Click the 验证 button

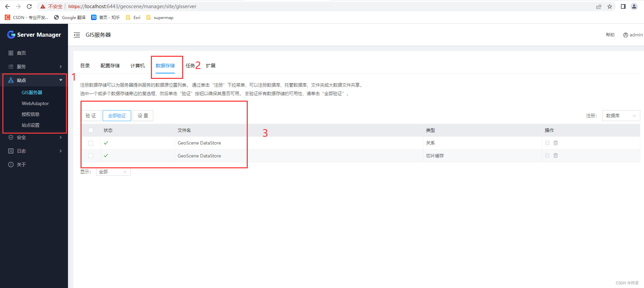(x=91, y=116)
